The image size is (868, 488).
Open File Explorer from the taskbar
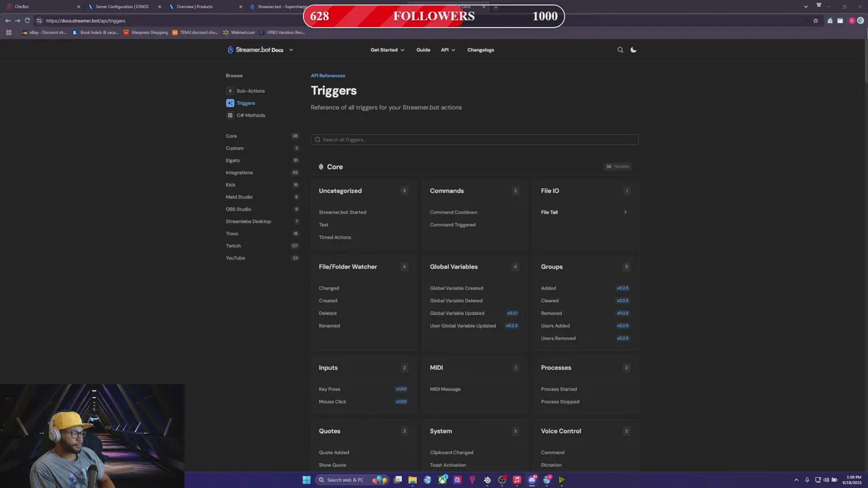click(x=412, y=480)
